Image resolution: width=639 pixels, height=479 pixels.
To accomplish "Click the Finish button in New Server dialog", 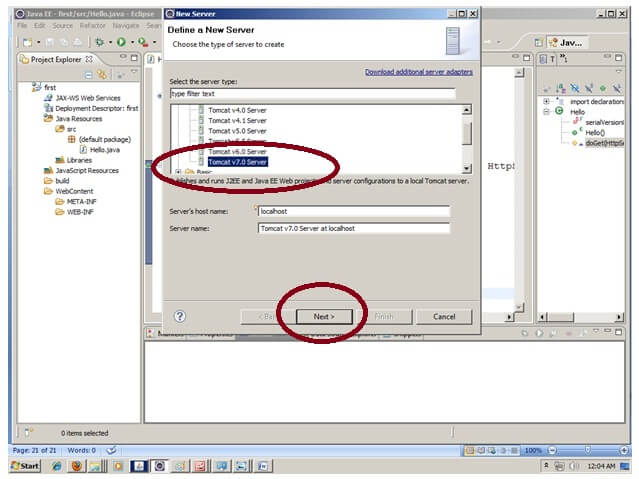I will 383,316.
